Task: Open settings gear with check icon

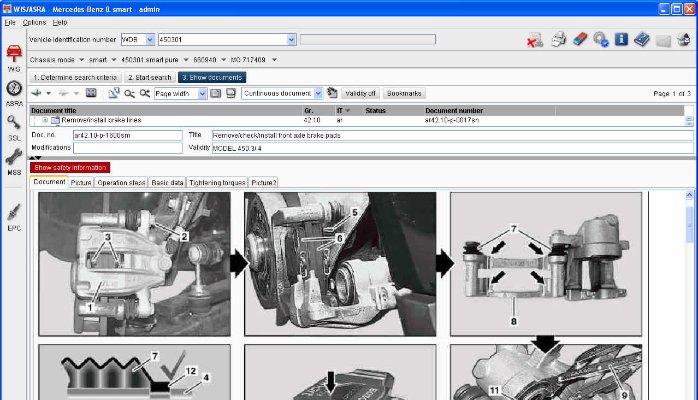Action: tap(601, 40)
